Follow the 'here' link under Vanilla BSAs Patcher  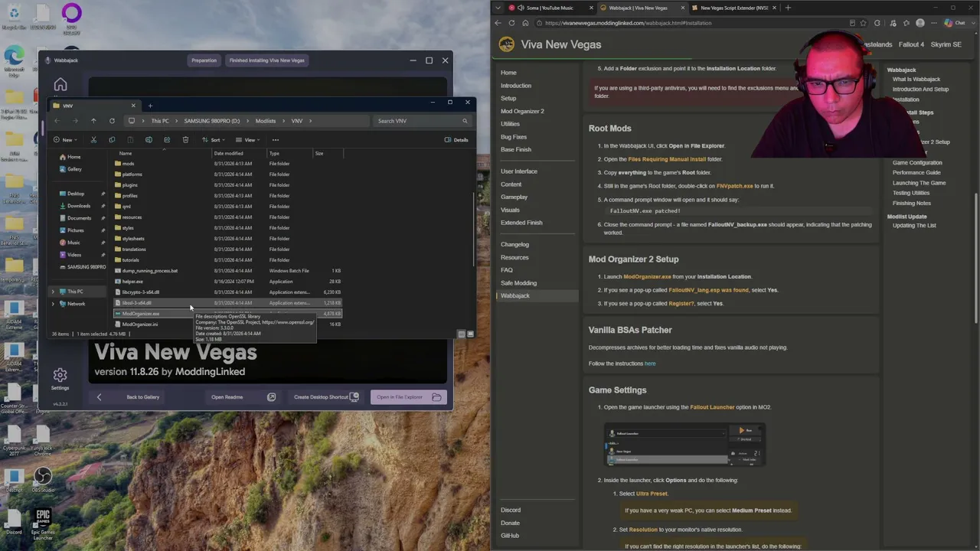(650, 364)
